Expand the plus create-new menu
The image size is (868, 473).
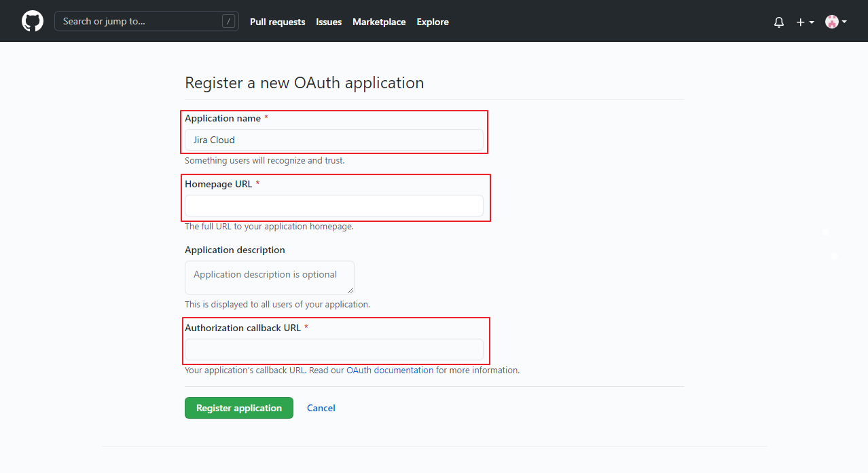805,22
